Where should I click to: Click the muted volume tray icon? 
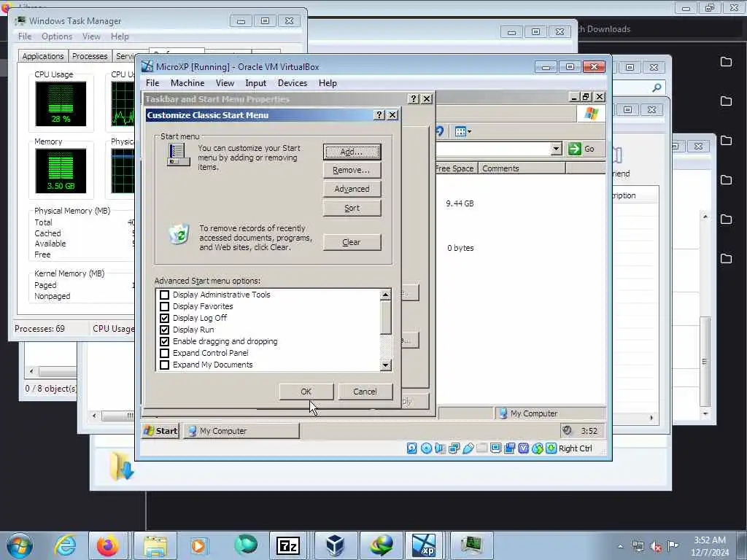click(656, 547)
